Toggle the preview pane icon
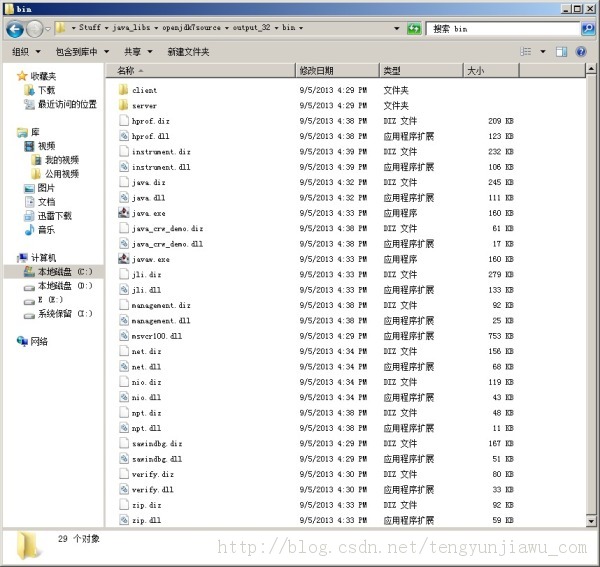 click(x=561, y=52)
